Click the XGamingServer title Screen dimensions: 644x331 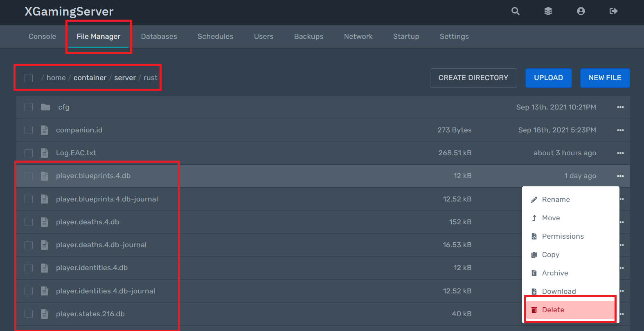tap(69, 11)
